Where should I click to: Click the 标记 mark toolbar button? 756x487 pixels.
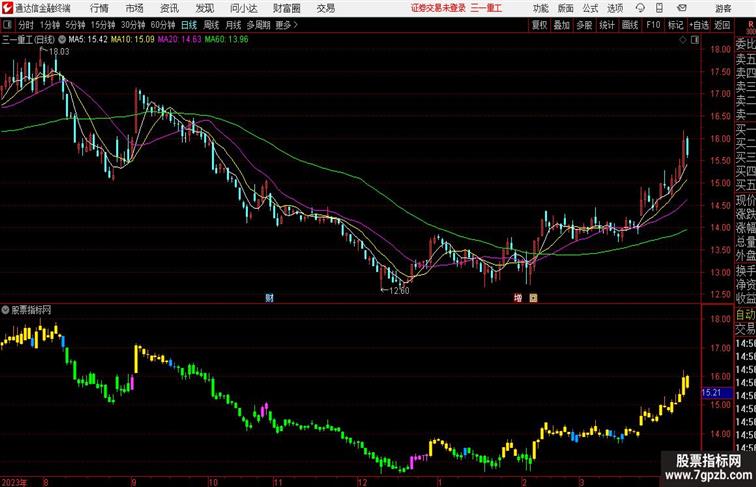(x=675, y=25)
